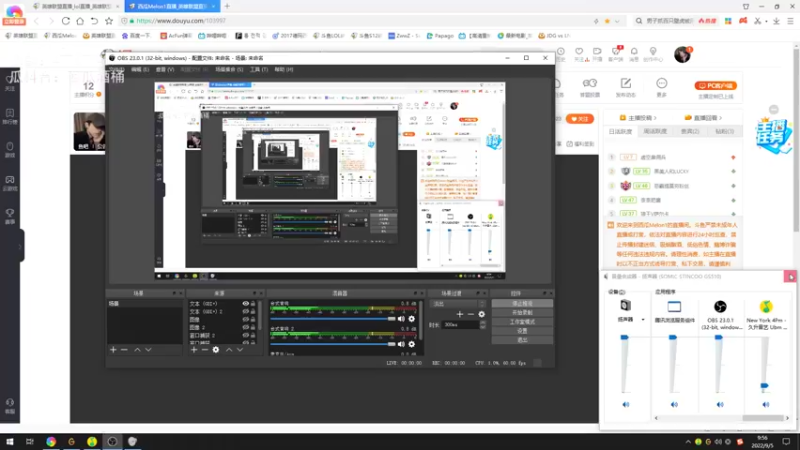800x450 pixels.
Task: Remove scene transition with minus icon
Action: [x=470, y=314]
